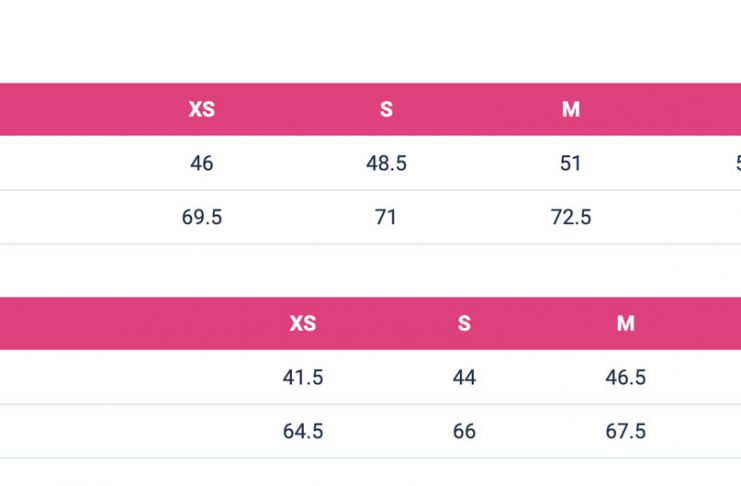This screenshot has width=741, height=486.
Task: Click the XS header in bottom table
Action: tap(303, 323)
